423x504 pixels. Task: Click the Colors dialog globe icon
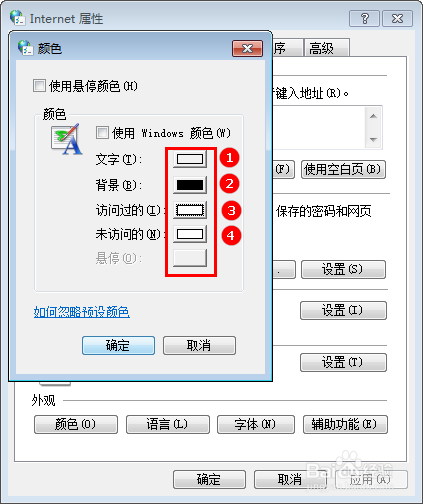[25, 48]
